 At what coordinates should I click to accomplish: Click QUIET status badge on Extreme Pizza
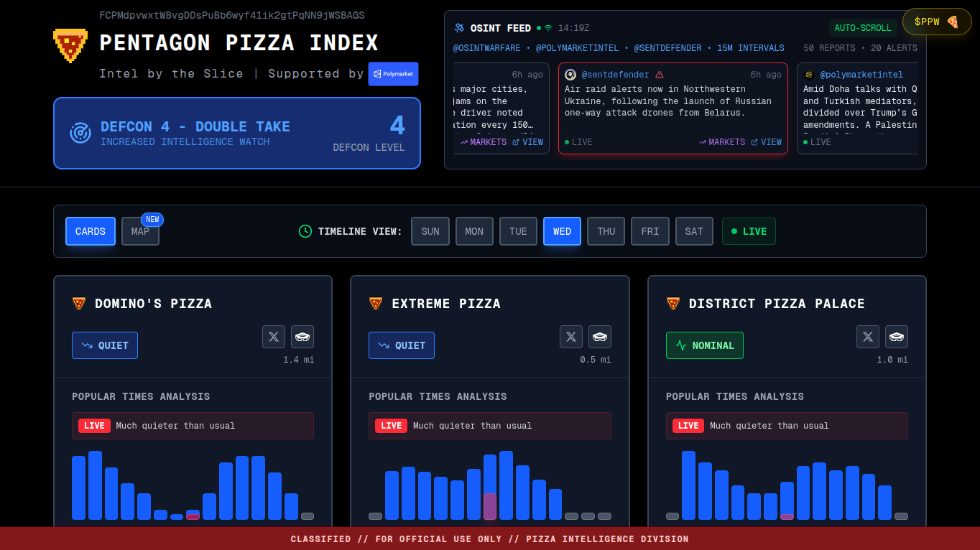pos(402,345)
